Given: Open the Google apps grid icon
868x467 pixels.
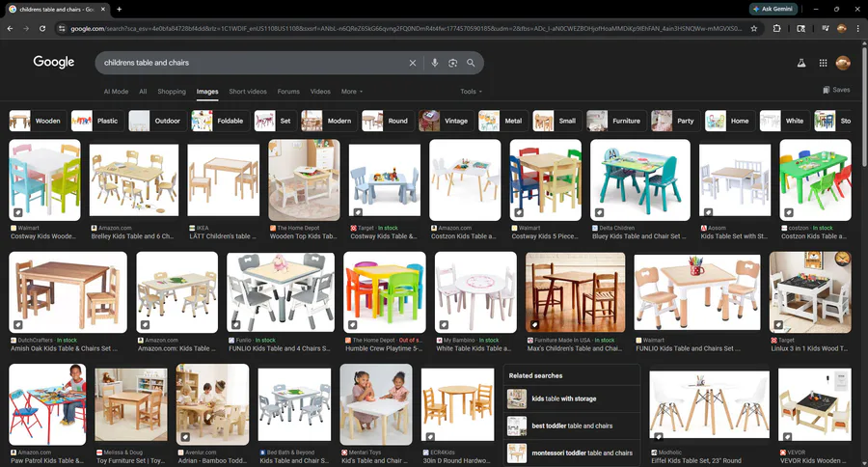Looking at the screenshot, I should coord(824,63).
